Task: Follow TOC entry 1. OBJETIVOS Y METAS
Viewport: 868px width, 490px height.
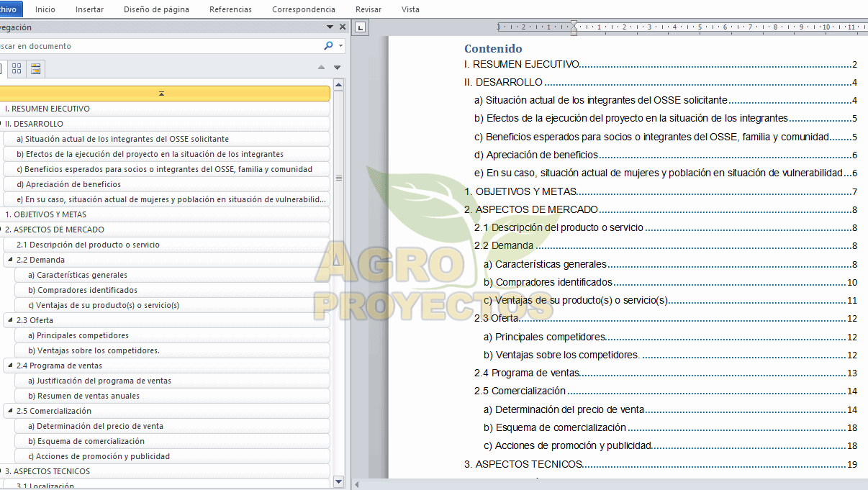Action: click(661, 191)
